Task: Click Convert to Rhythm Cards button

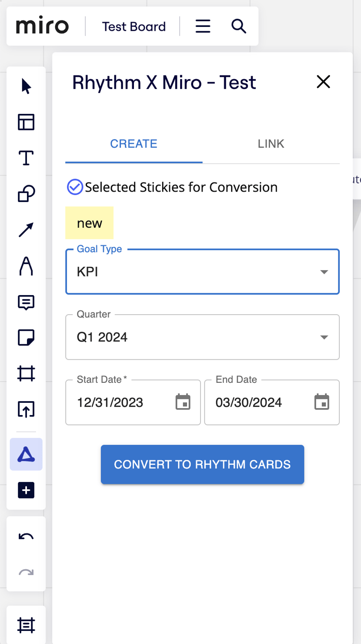Action: (x=202, y=464)
